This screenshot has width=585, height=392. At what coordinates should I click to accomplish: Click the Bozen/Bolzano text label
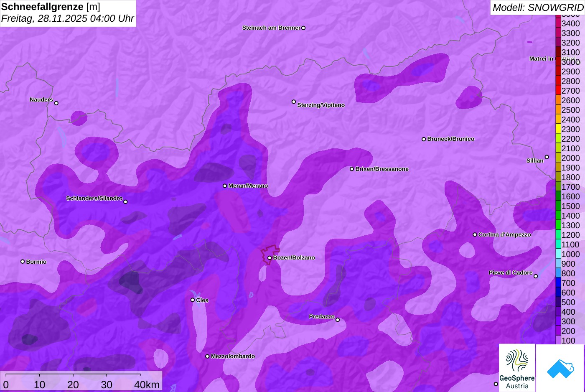point(294,258)
